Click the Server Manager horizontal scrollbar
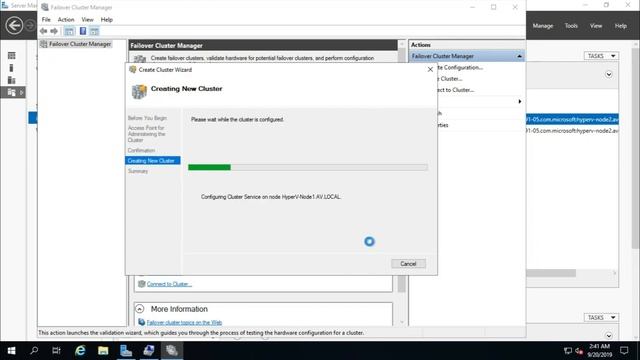Viewport: 640px width, 360px height. point(551,273)
